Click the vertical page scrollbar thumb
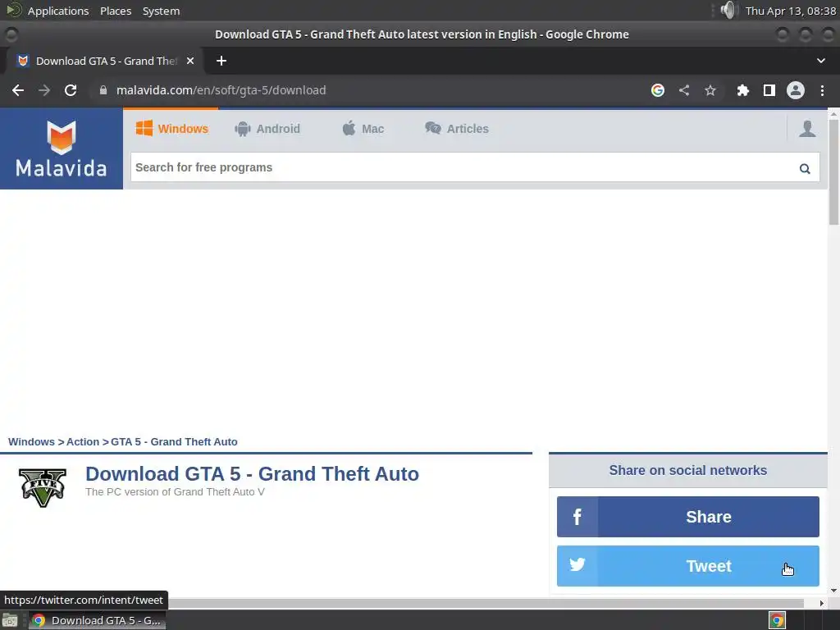The height and width of the screenshot is (630, 840). pyautogui.click(x=833, y=171)
